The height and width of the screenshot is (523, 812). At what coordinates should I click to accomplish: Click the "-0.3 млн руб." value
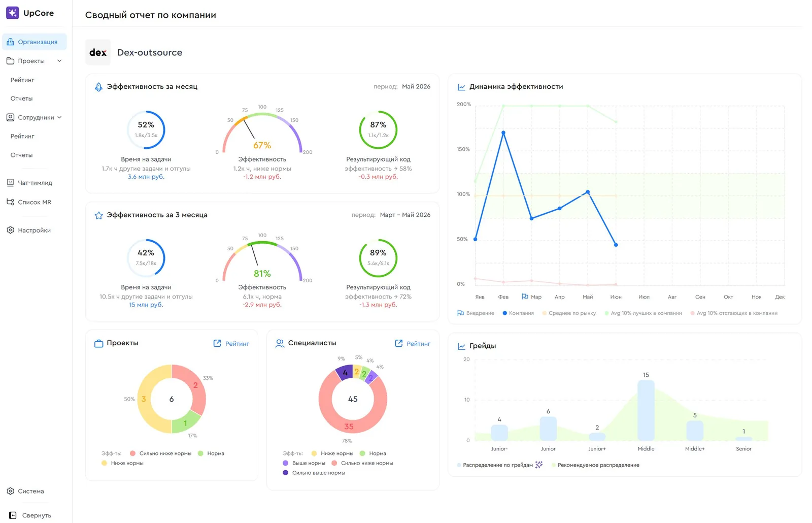coord(378,177)
